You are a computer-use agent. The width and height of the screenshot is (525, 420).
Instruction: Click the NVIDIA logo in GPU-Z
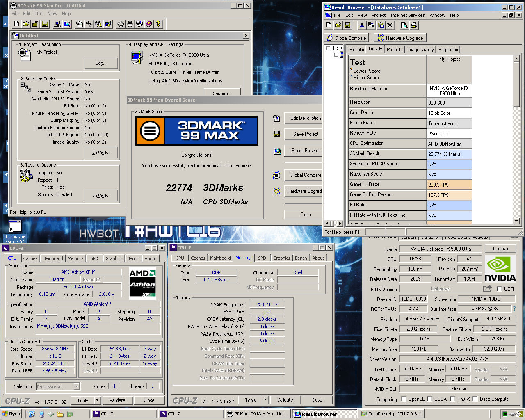pos(500,269)
